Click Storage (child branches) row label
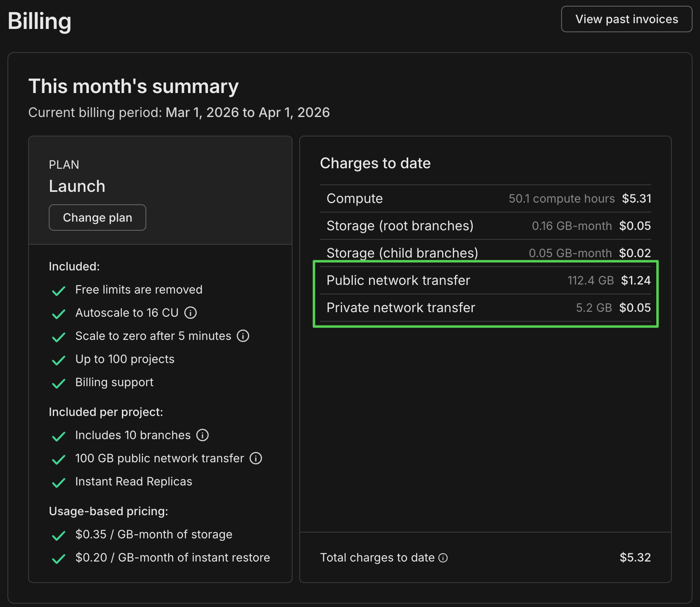 point(402,253)
